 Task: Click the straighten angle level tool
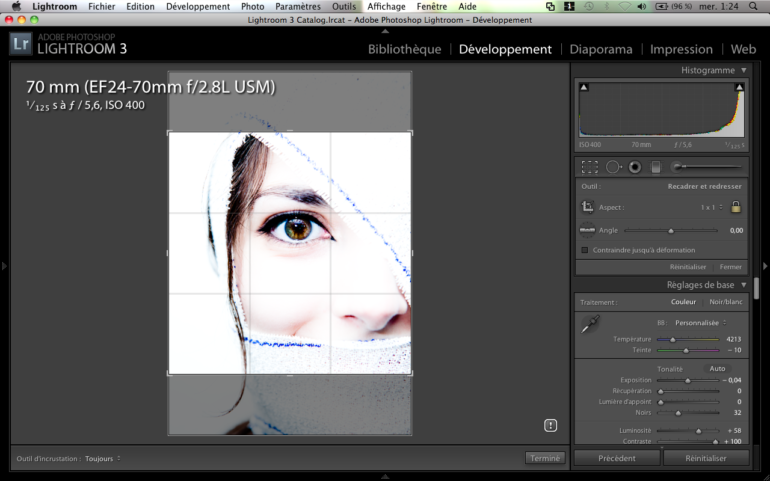[x=588, y=230]
